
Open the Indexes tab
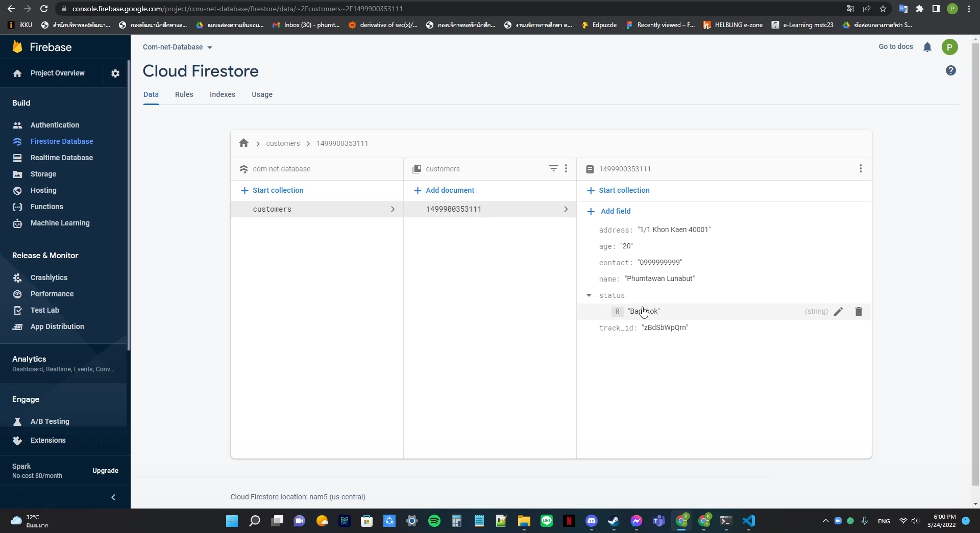pyautogui.click(x=222, y=94)
